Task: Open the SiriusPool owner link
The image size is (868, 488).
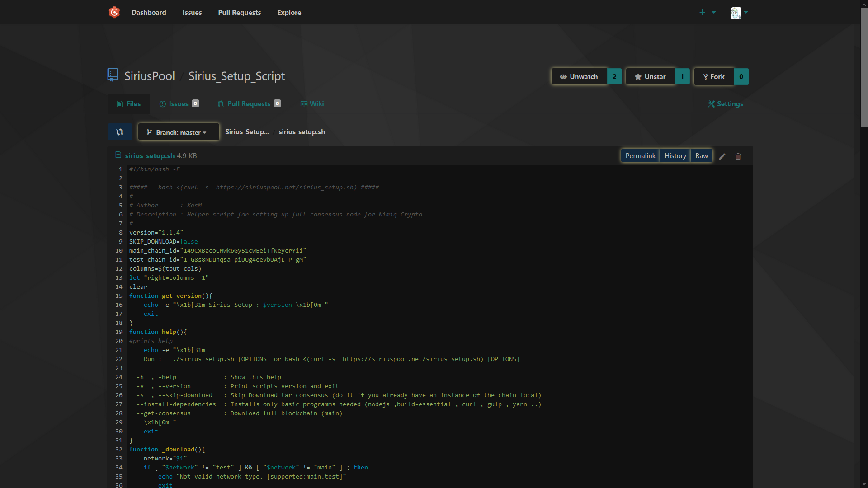Action: click(150, 76)
